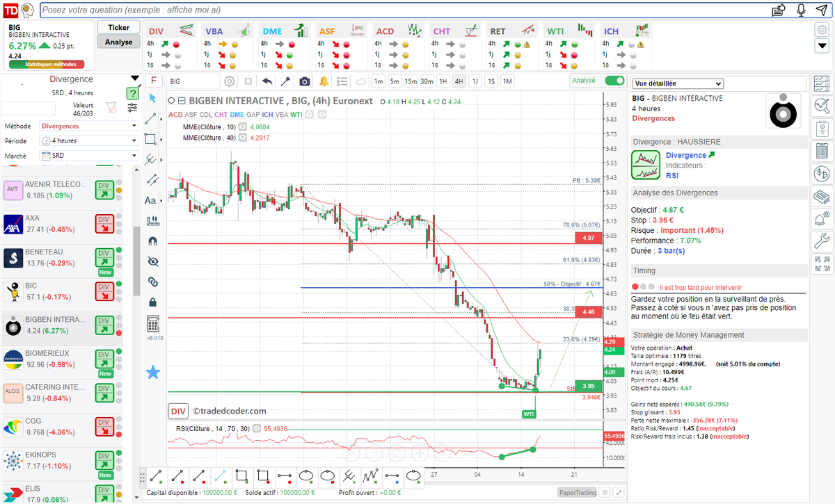
Task: Open the dollar coin icon in right sidebar
Action: (822, 173)
